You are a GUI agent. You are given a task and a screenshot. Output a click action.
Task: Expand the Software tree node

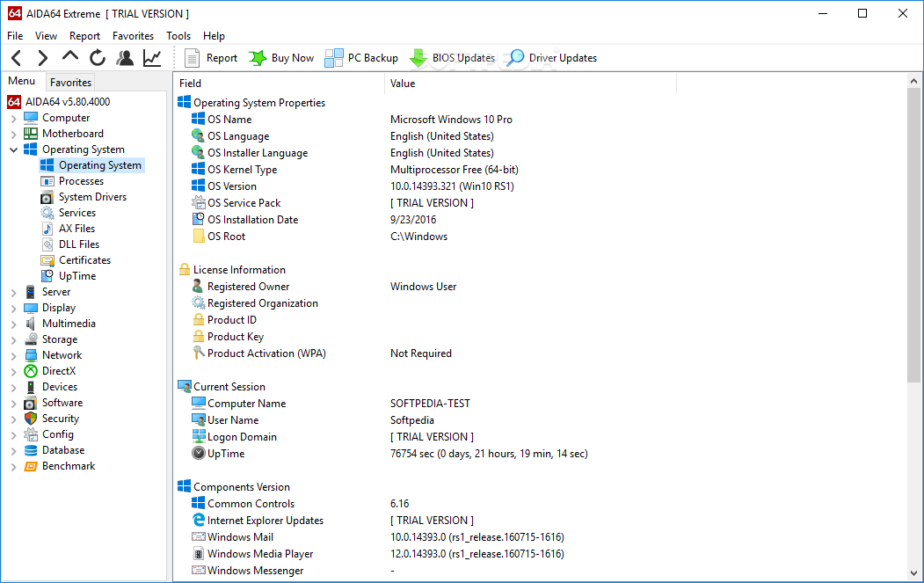point(13,404)
